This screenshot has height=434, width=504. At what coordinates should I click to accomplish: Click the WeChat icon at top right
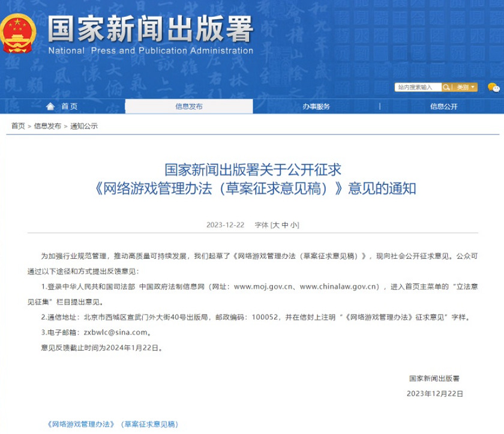click(x=493, y=88)
